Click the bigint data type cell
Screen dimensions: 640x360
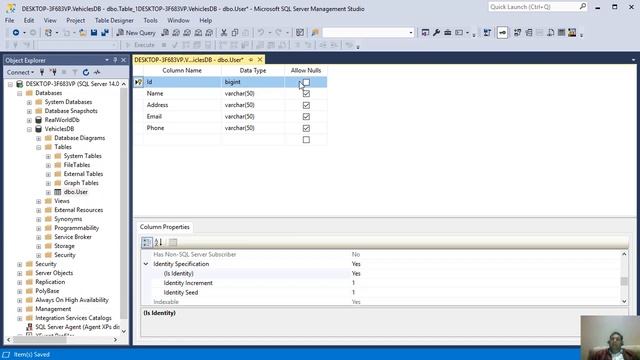click(x=253, y=82)
